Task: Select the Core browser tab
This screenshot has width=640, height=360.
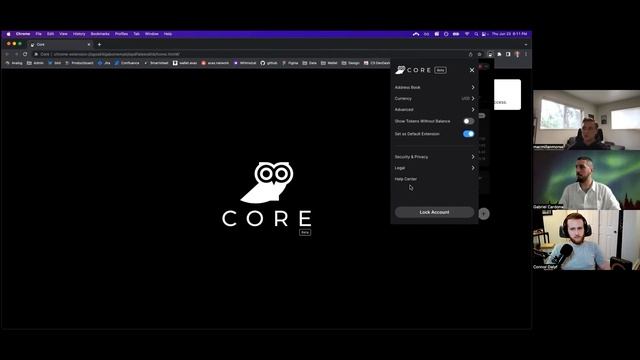Action: 59,44
